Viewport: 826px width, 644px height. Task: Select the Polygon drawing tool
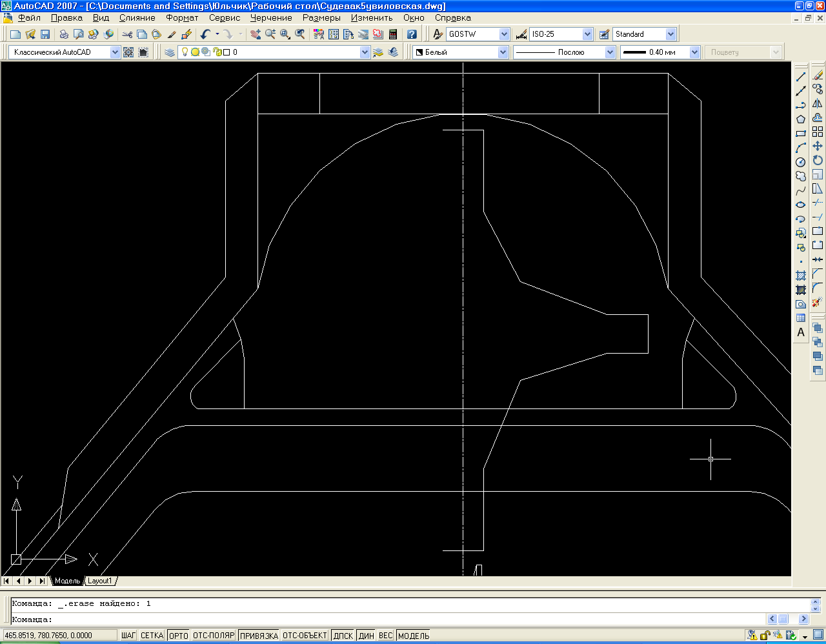point(801,119)
